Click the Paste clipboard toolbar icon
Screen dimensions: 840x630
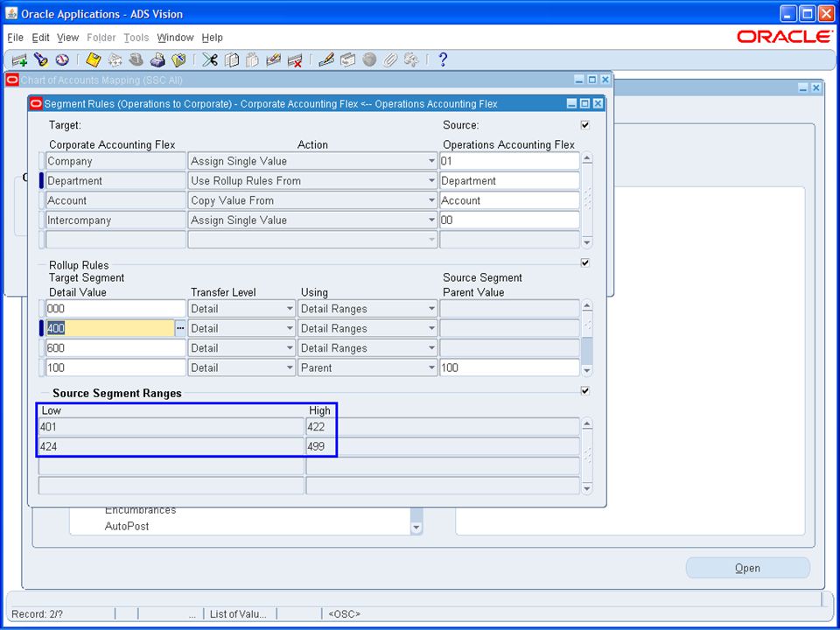252,59
